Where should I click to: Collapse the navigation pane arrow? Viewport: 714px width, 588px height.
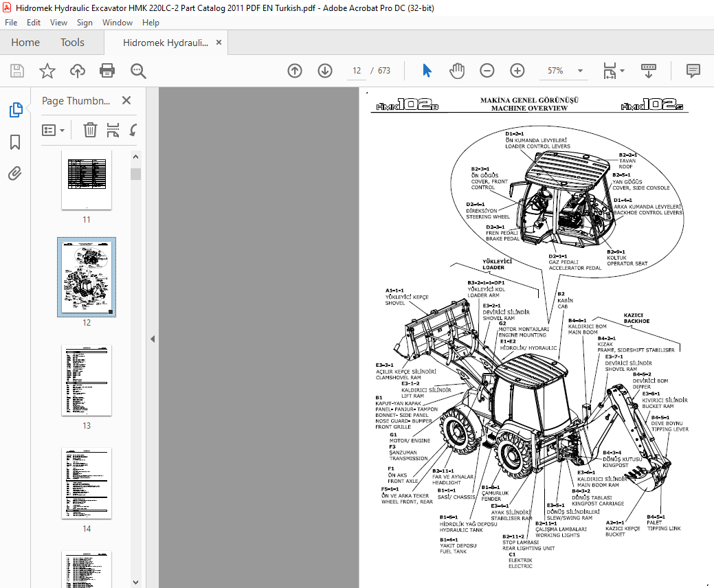pyautogui.click(x=153, y=339)
